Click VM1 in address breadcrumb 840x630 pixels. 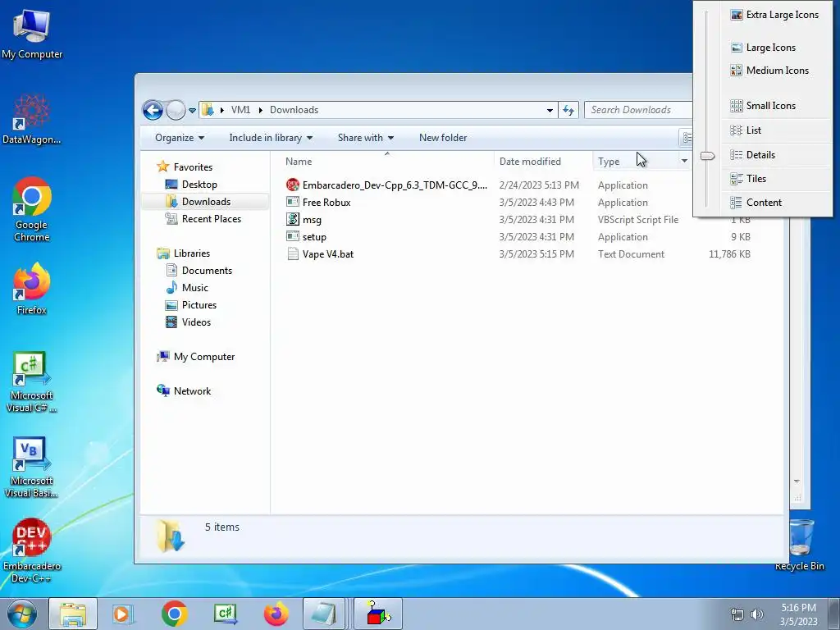(240, 110)
